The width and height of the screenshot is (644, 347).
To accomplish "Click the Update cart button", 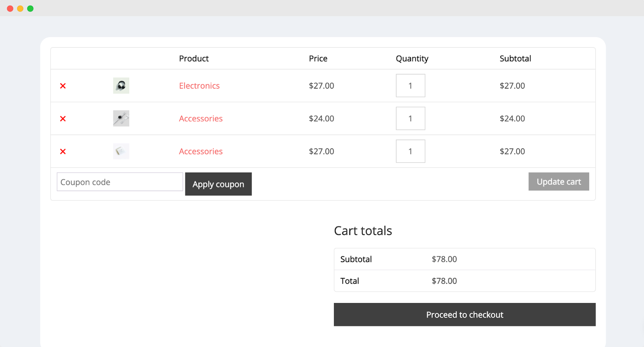I will 559,182.
